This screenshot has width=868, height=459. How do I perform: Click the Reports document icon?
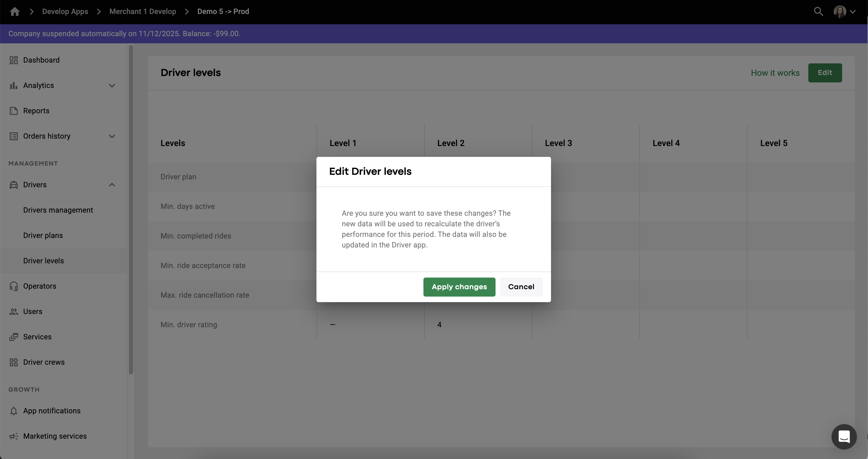[x=13, y=111]
